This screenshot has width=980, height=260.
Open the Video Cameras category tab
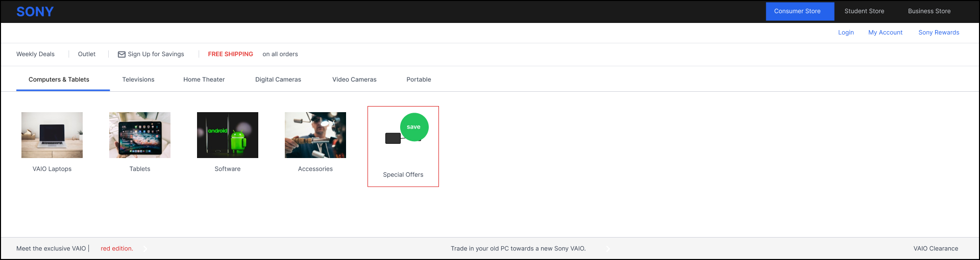(354, 80)
